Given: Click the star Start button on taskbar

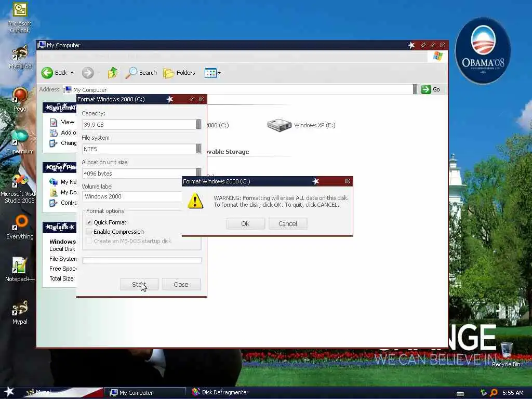Looking at the screenshot, I should [9, 392].
